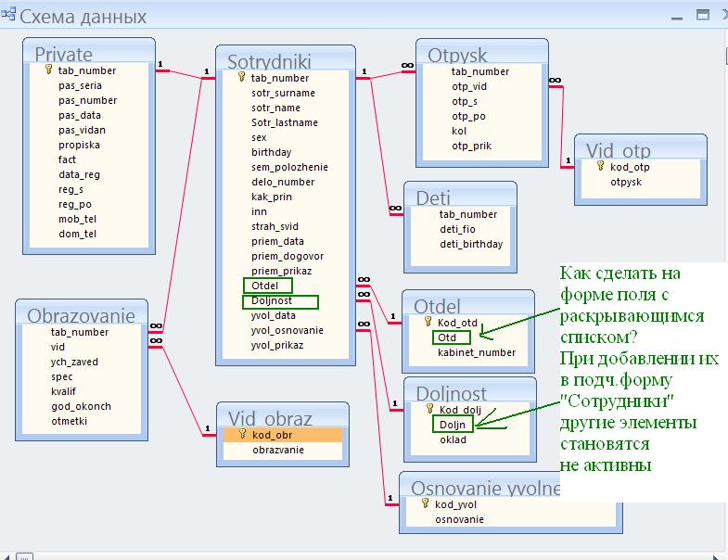The width and height of the screenshot is (728, 560).
Task: Click key icon beside tab_number in Private
Action: 49,70
